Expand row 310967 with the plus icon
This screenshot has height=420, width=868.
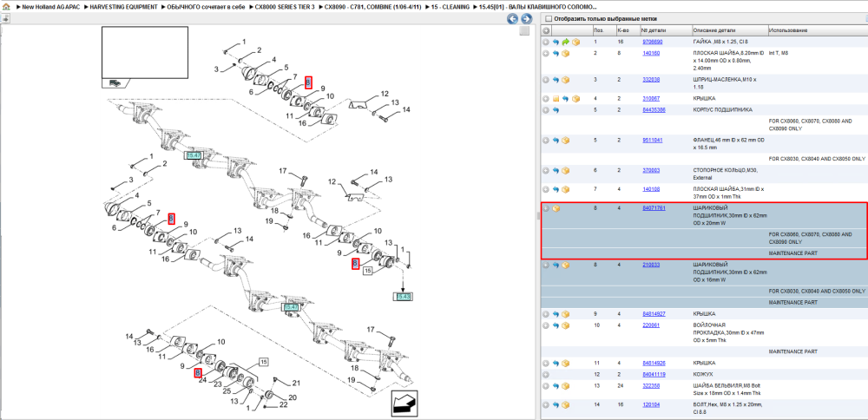546,99
